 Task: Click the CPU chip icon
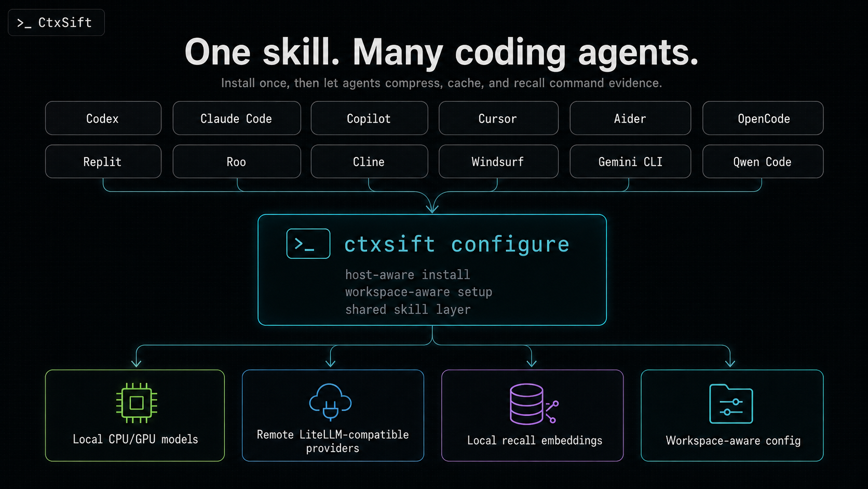137,403
